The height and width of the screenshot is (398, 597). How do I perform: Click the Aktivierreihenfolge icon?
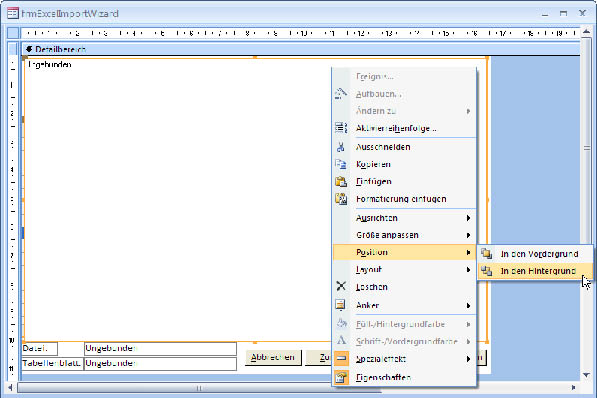[341, 128]
